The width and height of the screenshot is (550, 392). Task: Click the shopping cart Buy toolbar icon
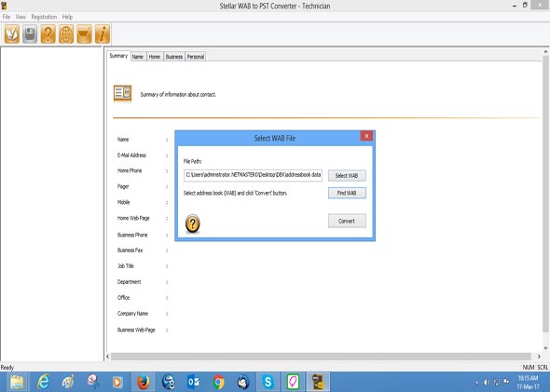(84, 34)
